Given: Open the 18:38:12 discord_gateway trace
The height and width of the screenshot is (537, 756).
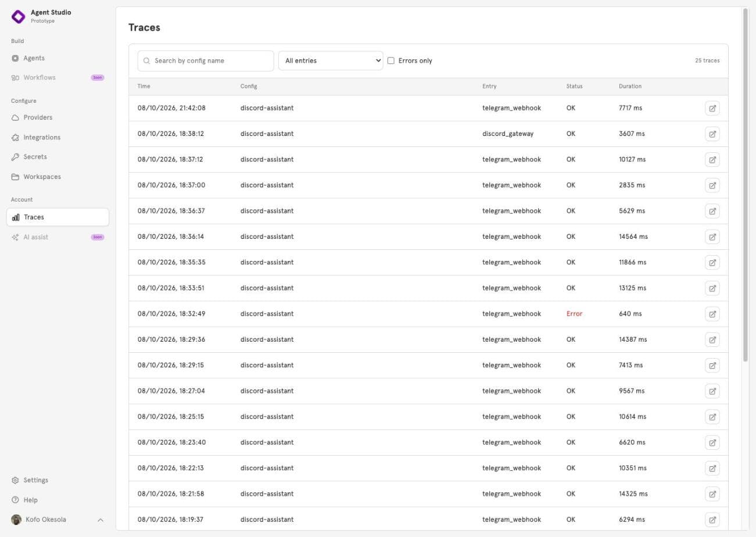Looking at the screenshot, I should pyautogui.click(x=712, y=134).
